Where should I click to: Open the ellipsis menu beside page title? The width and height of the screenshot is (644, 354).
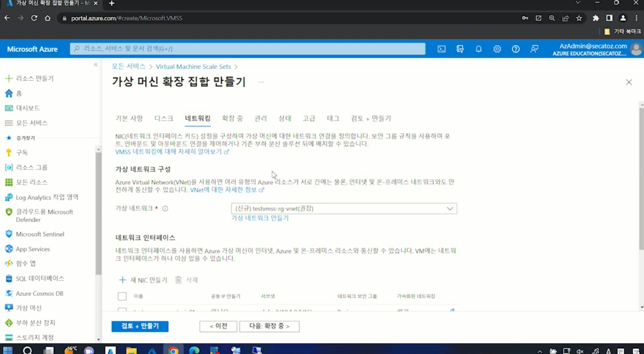coord(261,82)
